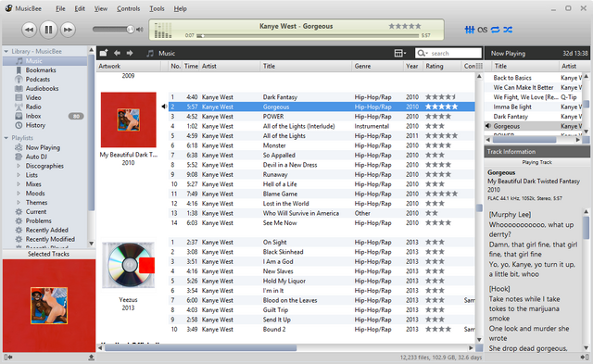Adjust the volume slider

[x=113, y=30]
